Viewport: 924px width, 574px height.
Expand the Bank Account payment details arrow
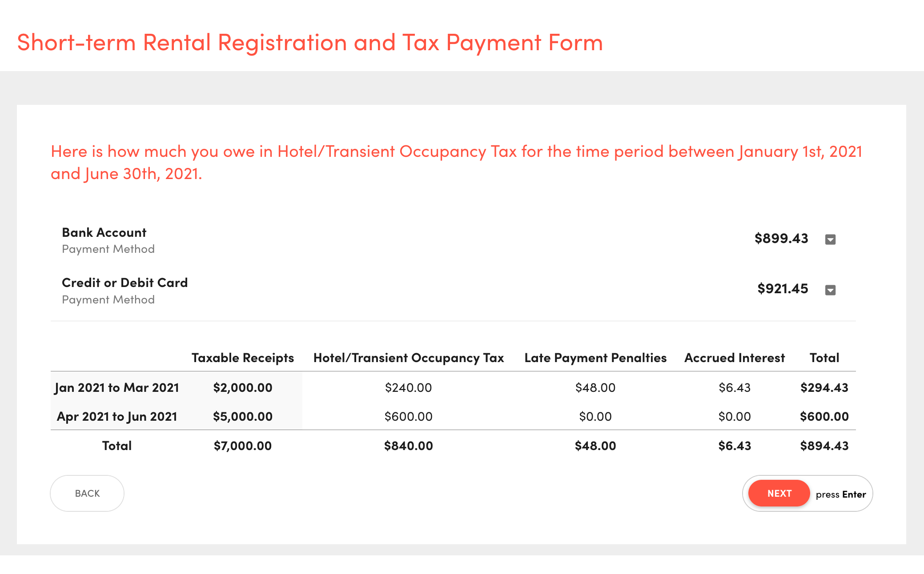pyautogui.click(x=830, y=239)
